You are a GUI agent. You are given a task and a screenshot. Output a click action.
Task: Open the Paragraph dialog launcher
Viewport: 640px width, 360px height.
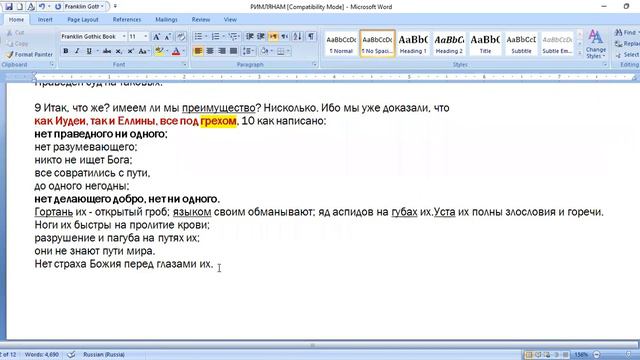click(314, 64)
